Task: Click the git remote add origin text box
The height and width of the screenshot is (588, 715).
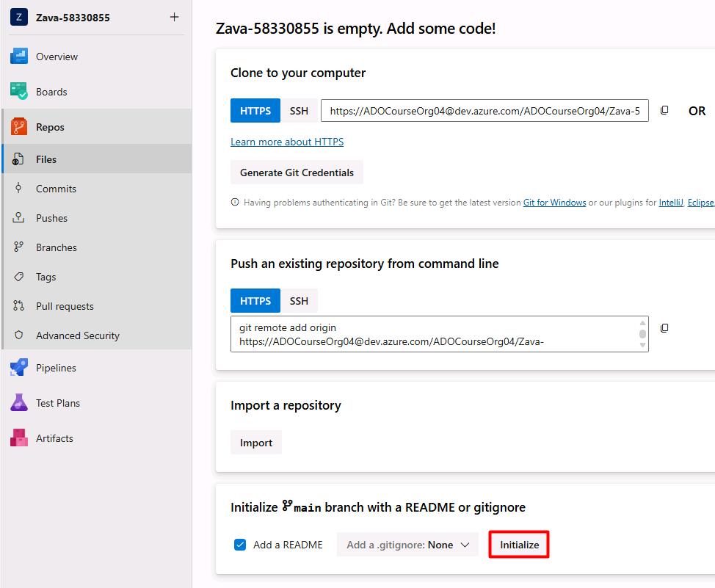Action: 440,334
